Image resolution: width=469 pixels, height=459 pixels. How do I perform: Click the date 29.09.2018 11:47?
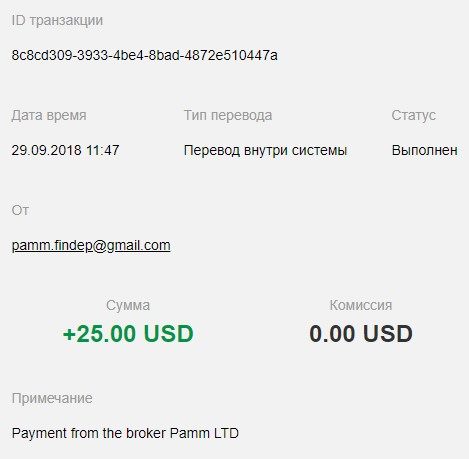tap(65, 150)
